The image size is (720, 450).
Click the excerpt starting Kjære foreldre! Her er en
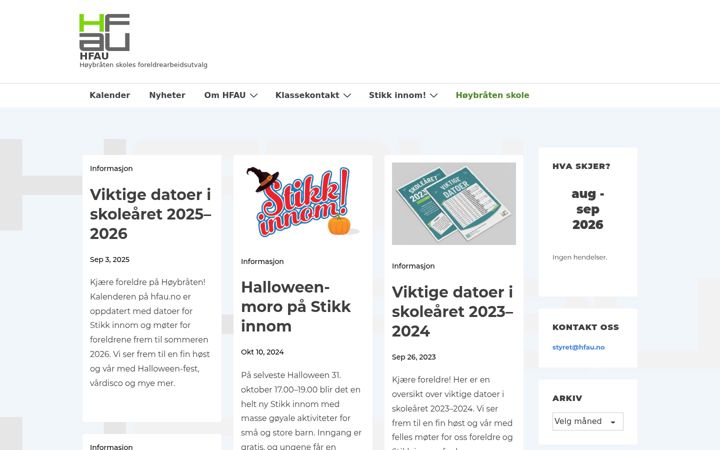[452, 413]
